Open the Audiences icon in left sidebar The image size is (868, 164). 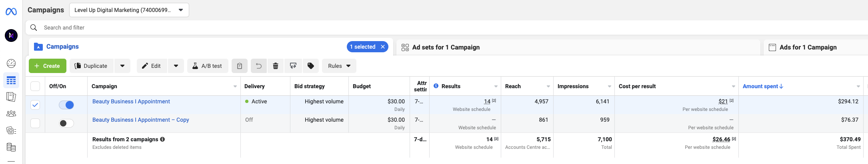coord(11,114)
